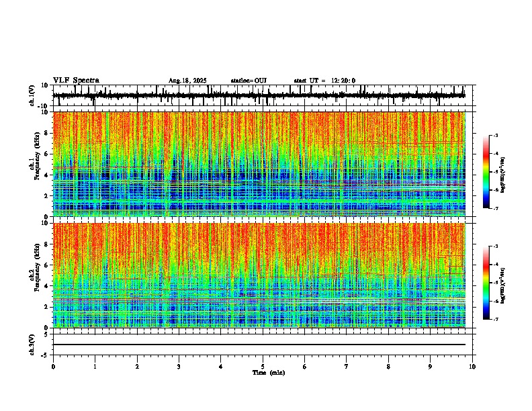This screenshot has height=411, width=532.
Task: Click the ch.1 waveform trace panel
Action: click(262, 95)
